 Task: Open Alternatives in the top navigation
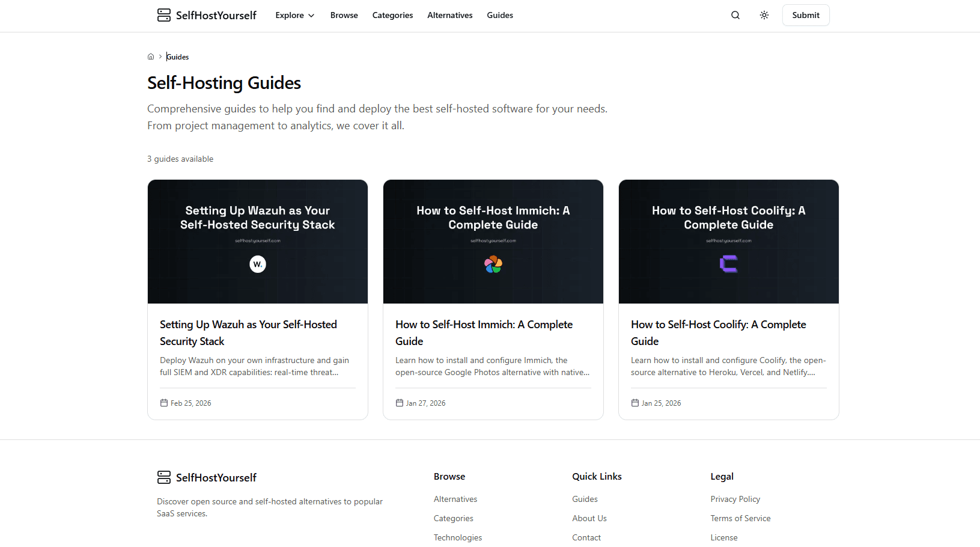pos(449,15)
